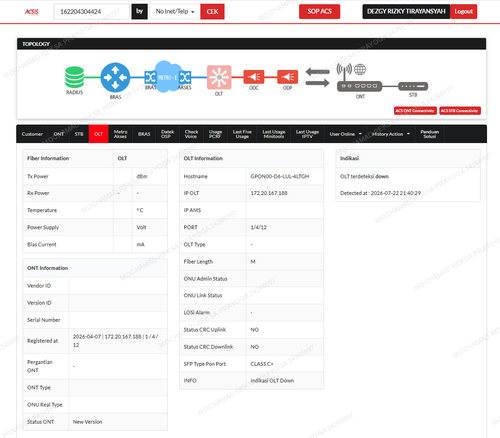500x438 pixels.
Task: Click the 'OLT terdeteksi down' indication text
Action: coord(364,176)
